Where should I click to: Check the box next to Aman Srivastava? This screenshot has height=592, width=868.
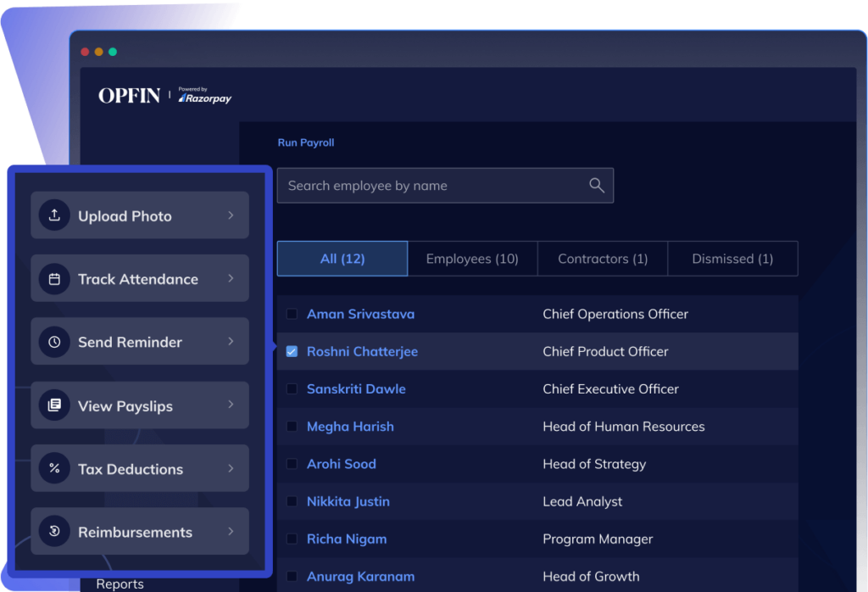[292, 314]
